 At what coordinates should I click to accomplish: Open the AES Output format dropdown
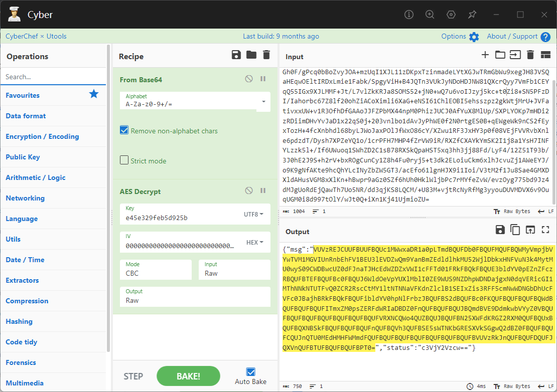point(195,297)
